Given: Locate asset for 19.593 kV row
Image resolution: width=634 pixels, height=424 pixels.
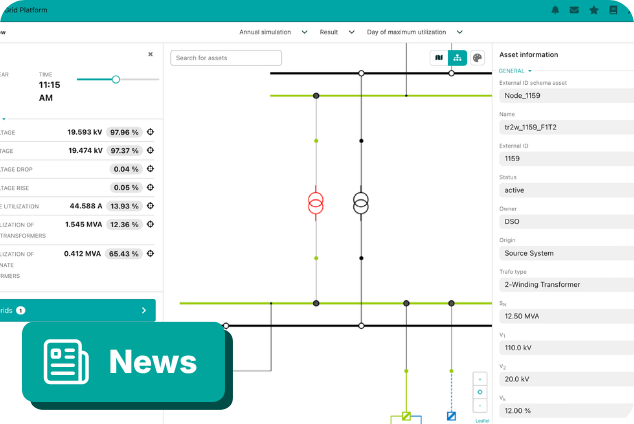Looking at the screenshot, I should (x=150, y=132).
